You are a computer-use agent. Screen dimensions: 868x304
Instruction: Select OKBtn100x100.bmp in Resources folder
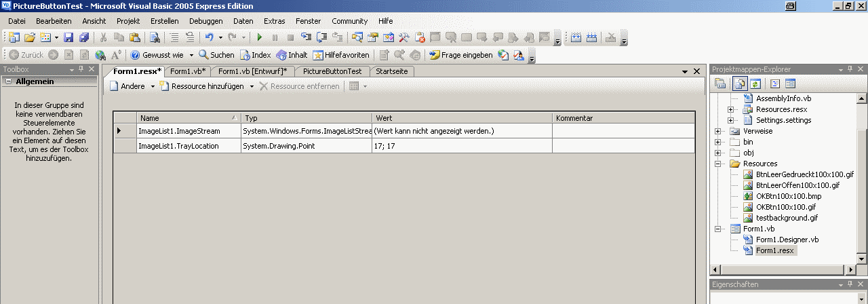(788, 196)
